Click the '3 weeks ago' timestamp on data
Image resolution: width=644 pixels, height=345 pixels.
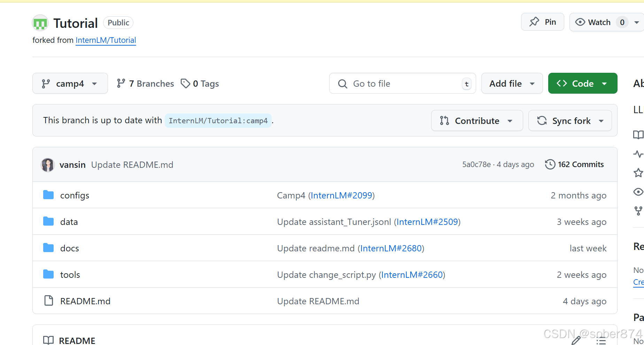coord(582,222)
